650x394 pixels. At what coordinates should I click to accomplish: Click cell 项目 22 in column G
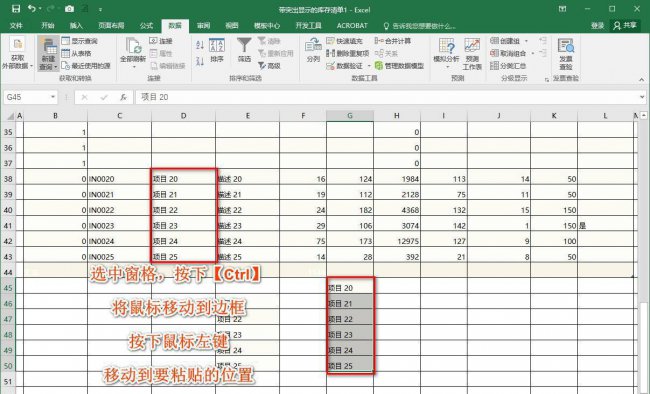coord(350,319)
